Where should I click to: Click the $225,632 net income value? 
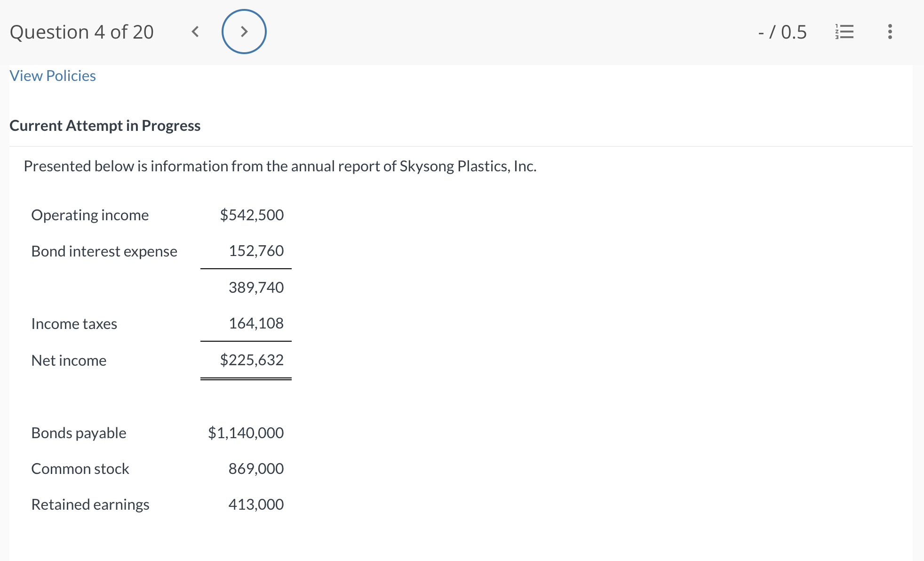(x=252, y=360)
